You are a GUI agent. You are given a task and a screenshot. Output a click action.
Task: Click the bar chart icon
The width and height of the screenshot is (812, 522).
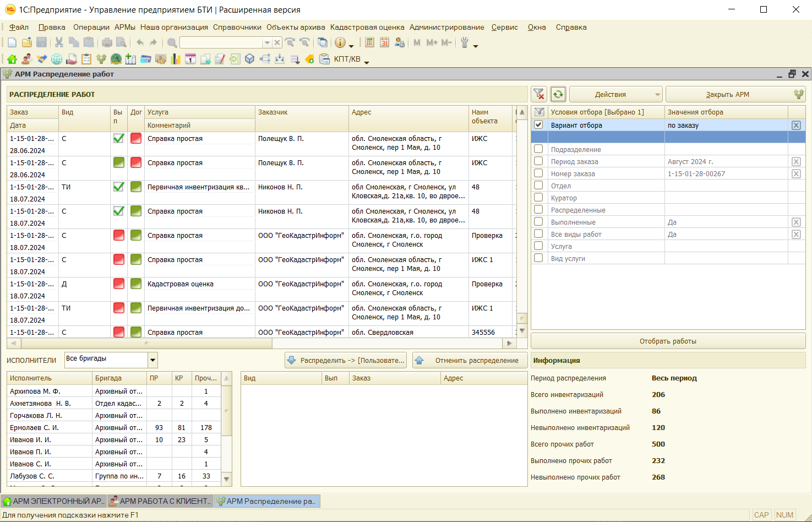pyautogui.click(x=176, y=59)
